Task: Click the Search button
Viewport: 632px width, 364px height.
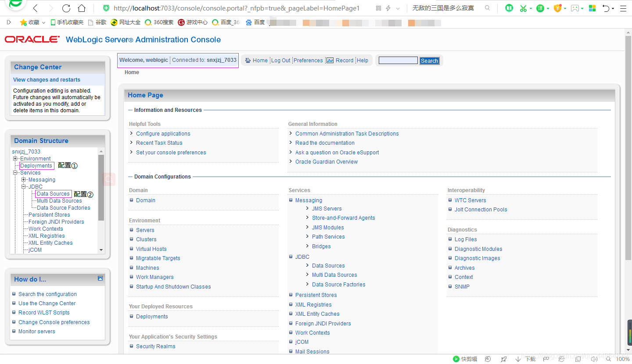Action: pos(429,61)
